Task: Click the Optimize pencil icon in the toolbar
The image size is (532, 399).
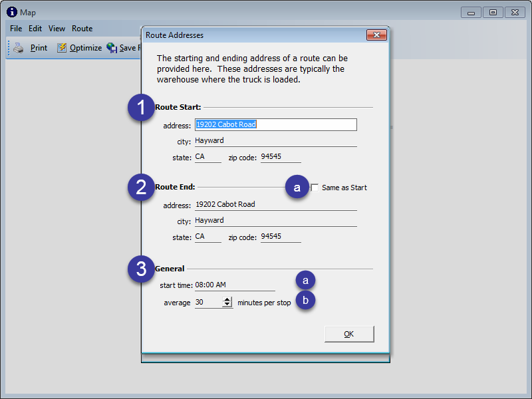Action: [x=62, y=48]
